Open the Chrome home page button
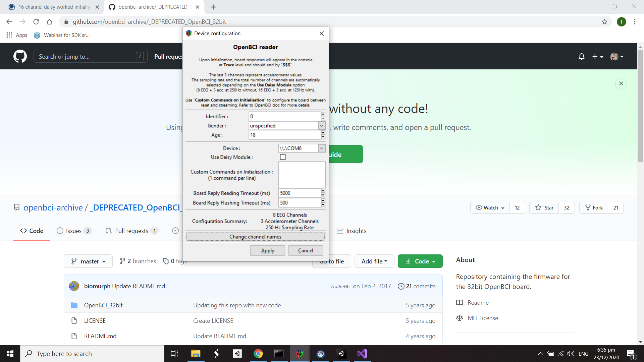 coord(50,22)
